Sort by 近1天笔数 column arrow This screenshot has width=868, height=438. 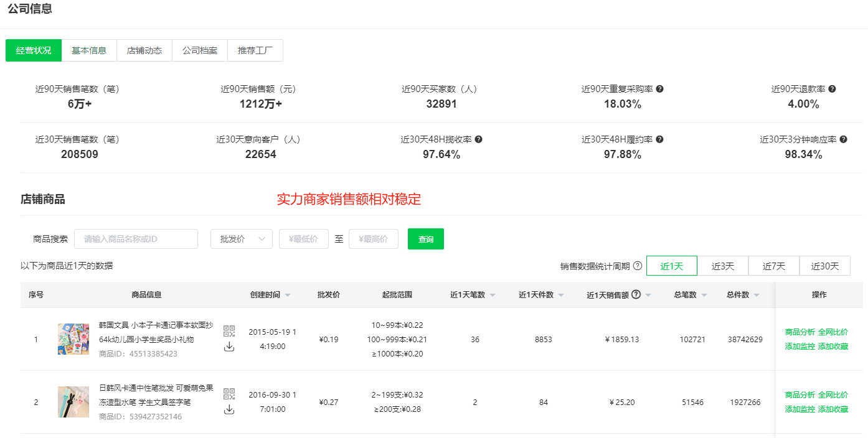493,296
